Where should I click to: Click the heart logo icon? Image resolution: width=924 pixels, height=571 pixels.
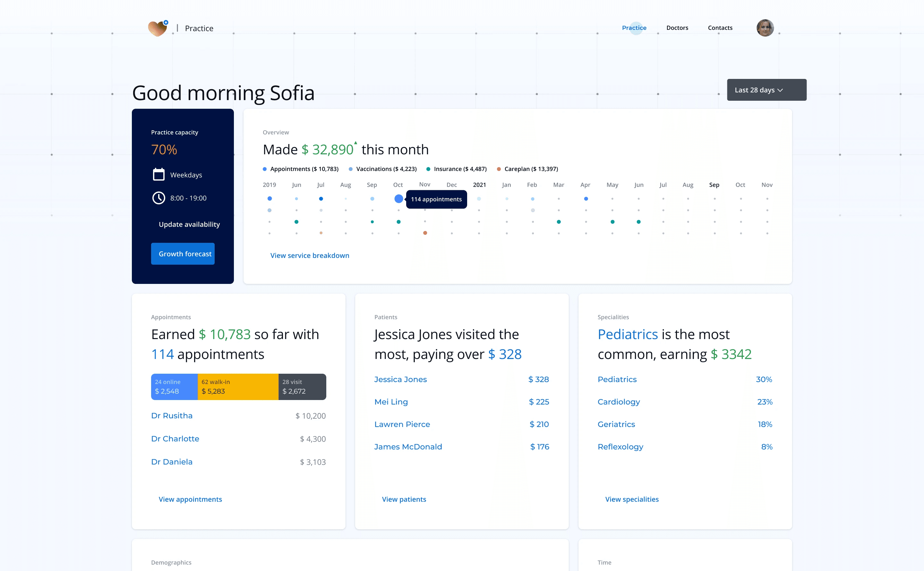158,28
